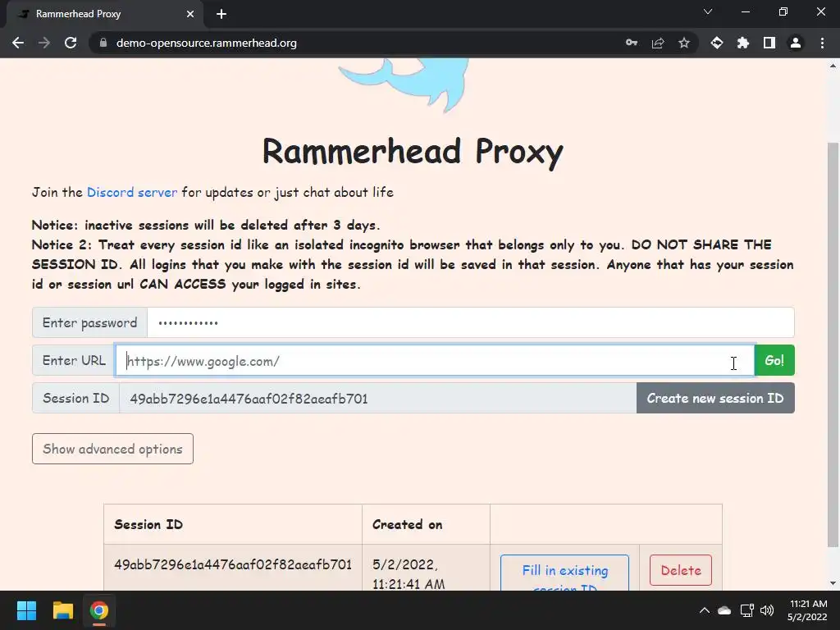
Task: Toggle the browser side panel
Action: click(769, 43)
